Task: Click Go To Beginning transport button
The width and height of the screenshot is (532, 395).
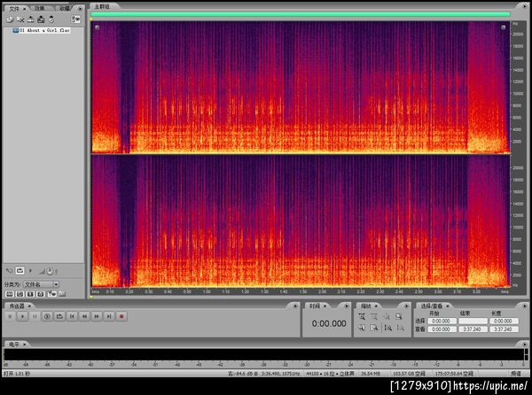Action: (x=72, y=316)
